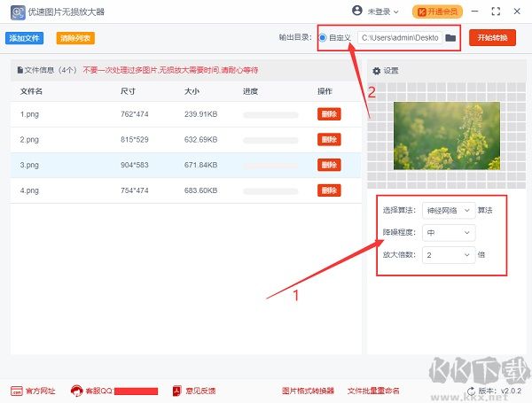Open the 官方网址 link
The height and width of the screenshot is (403, 532).
(41, 391)
